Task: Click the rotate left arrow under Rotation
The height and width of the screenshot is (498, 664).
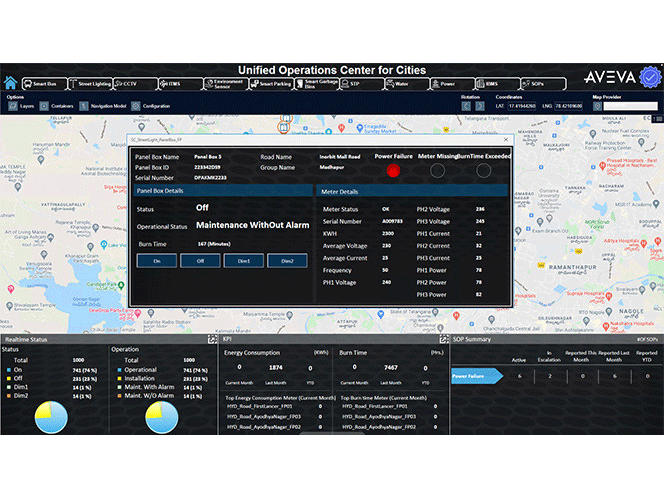Action: [x=466, y=105]
